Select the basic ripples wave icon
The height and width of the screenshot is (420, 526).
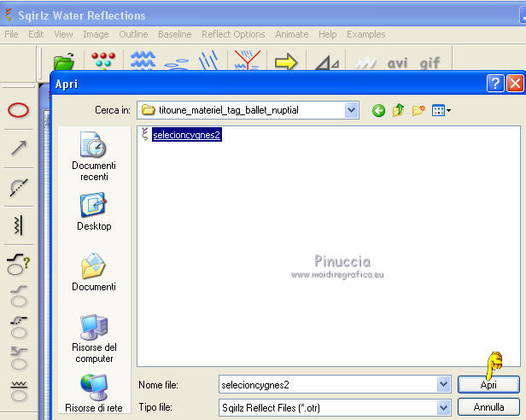point(143,61)
